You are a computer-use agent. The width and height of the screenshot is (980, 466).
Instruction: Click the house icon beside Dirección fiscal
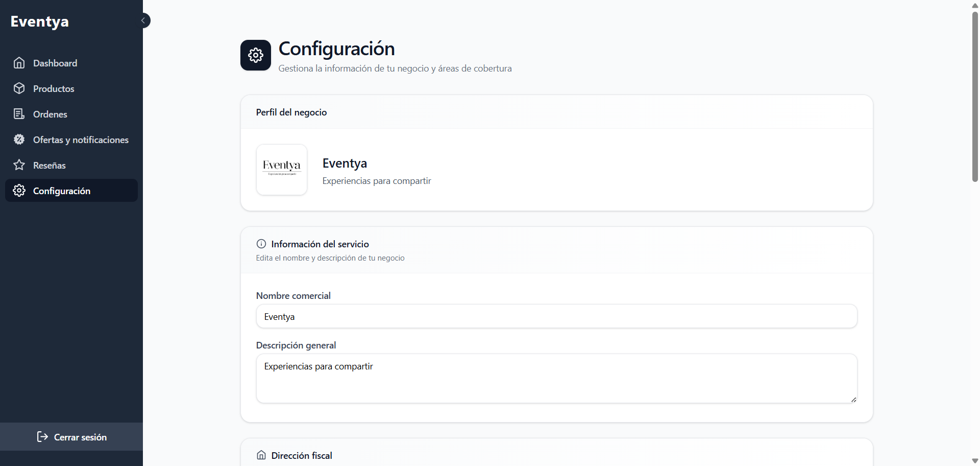261,455
